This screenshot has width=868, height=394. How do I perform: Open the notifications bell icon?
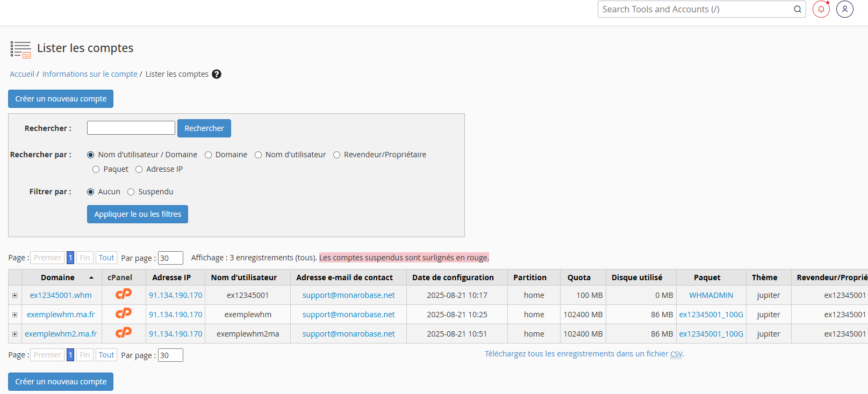[821, 9]
